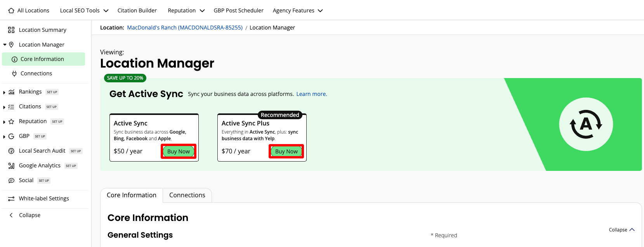The image size is (644, 247).
Task: Click the GBP Google icon
Action: pyautogui.click(x=11, y=136)
